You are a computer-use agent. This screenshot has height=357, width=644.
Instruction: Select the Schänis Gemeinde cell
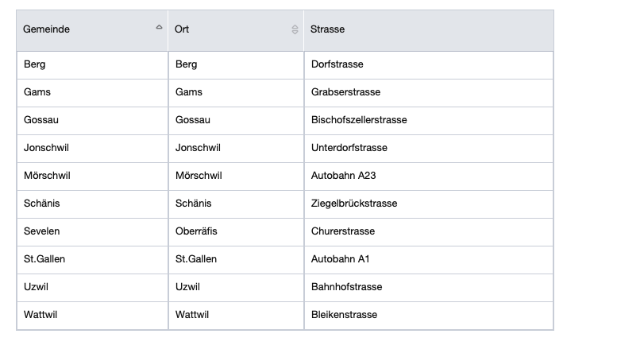pyautogui.click(x=42, y=204)
